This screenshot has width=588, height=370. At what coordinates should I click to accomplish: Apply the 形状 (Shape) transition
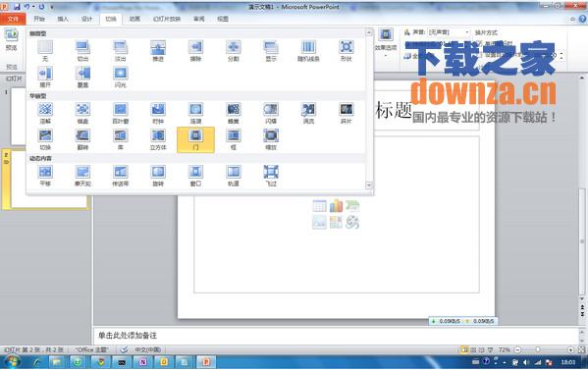pyautogui.click(x=347, y=51)
